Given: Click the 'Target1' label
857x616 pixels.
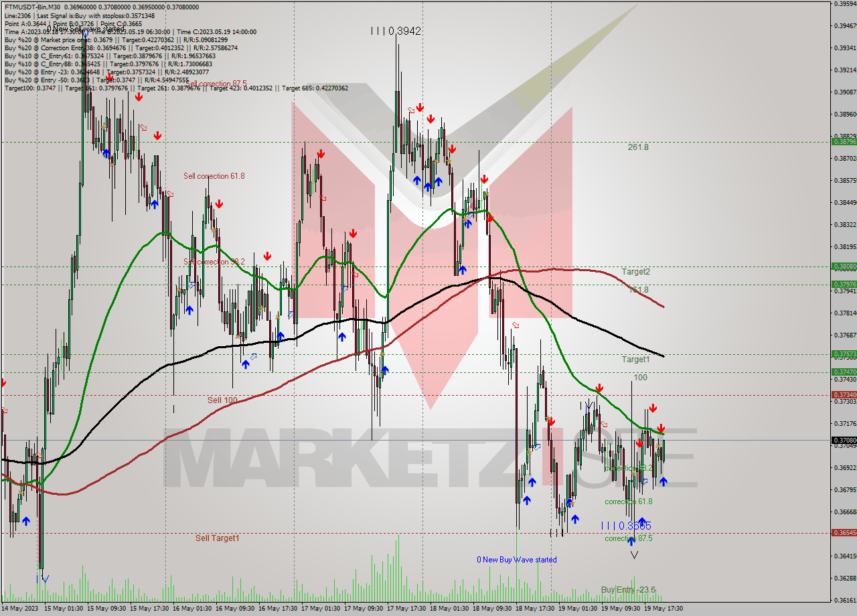Looking at the screenshot, I should (635, 359).
